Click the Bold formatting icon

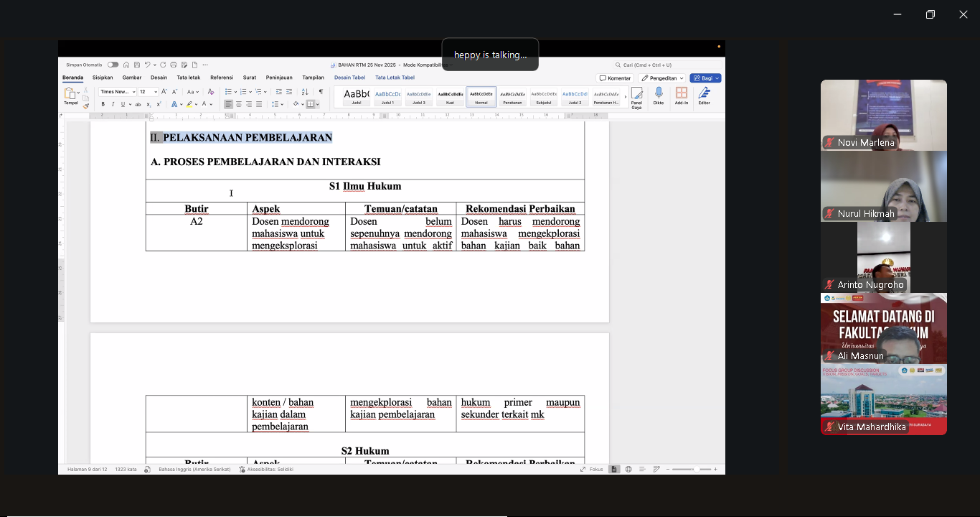point(103,104)
